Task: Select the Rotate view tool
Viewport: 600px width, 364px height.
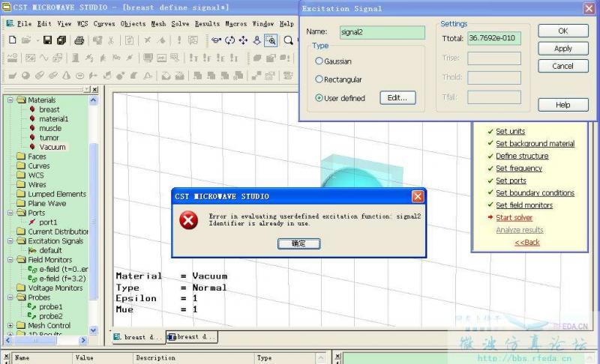Action: tap(216, 40)
